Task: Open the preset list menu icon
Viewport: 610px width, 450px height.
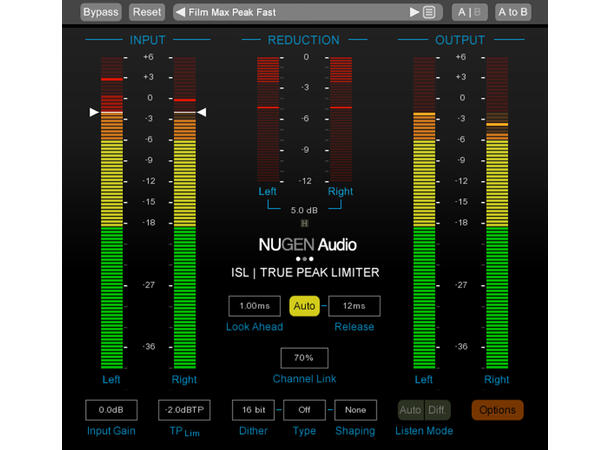Action: (x=429, y=12)
